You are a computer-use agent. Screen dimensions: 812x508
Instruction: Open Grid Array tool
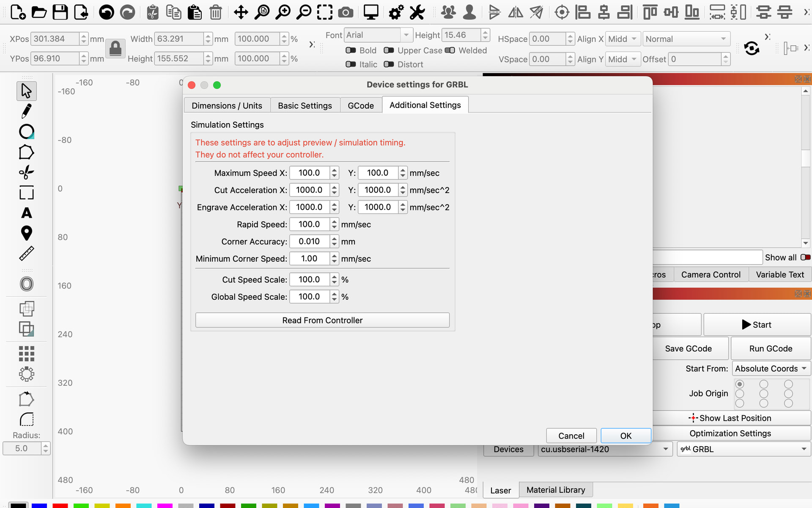(26, 353)
